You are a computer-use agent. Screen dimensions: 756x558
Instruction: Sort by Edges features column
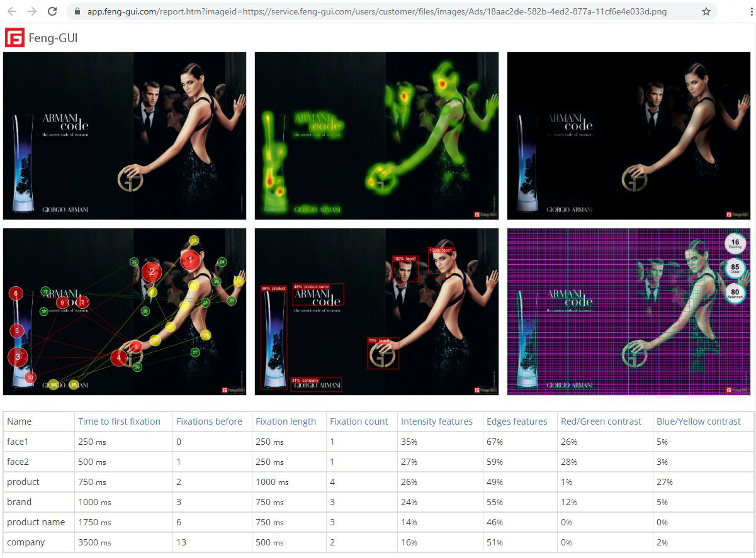pos(517,421)
